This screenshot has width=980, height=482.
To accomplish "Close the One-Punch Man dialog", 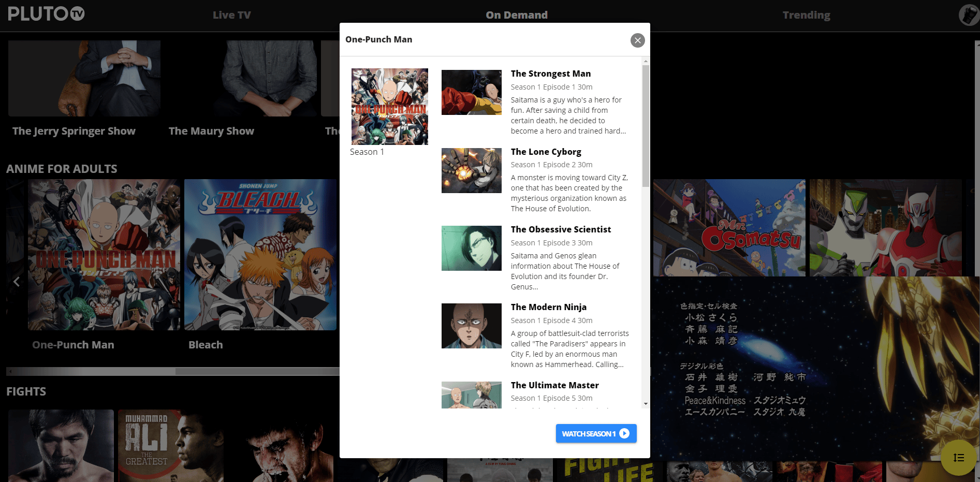I will pyautogui.click(x=637, y=40).
